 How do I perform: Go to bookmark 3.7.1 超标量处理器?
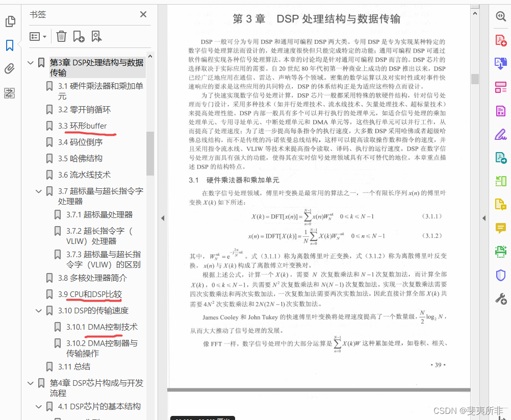99,214
